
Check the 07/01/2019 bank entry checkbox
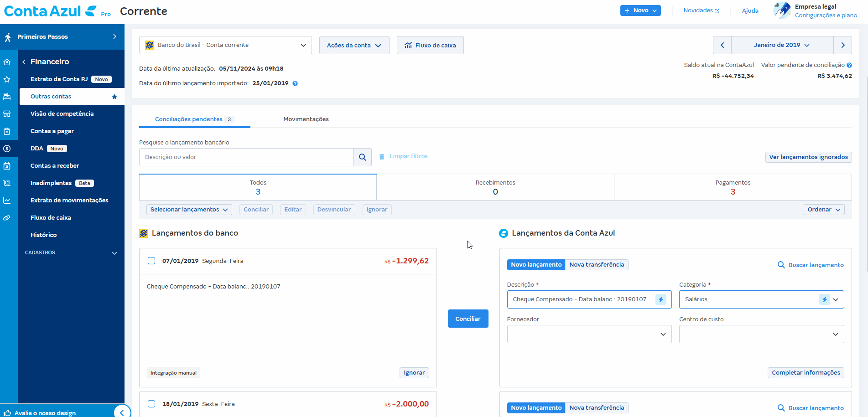(x=151, y=261)
